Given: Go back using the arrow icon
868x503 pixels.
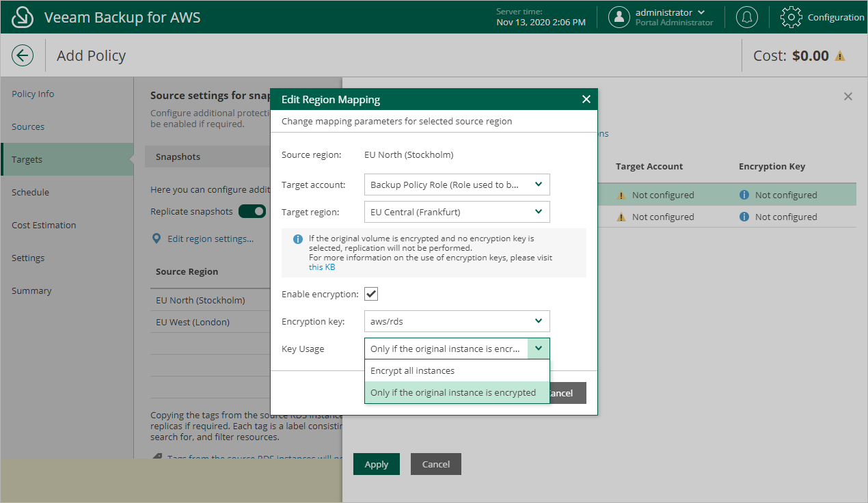Looking at the screenshot, I should (x=23, y=55).
